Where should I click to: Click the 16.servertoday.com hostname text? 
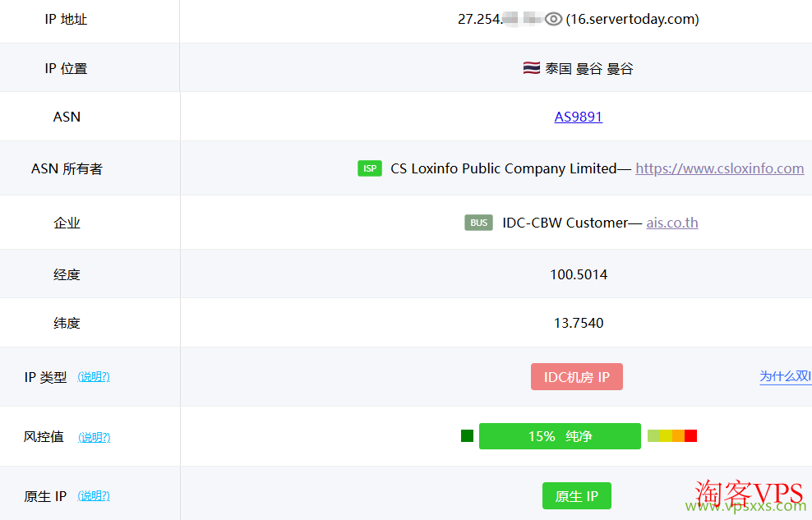632,19
